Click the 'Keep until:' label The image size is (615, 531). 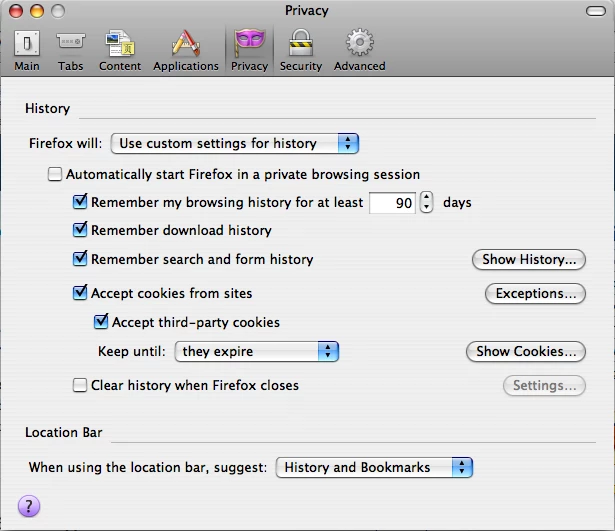pyautogui.click(x=132, y=351)
